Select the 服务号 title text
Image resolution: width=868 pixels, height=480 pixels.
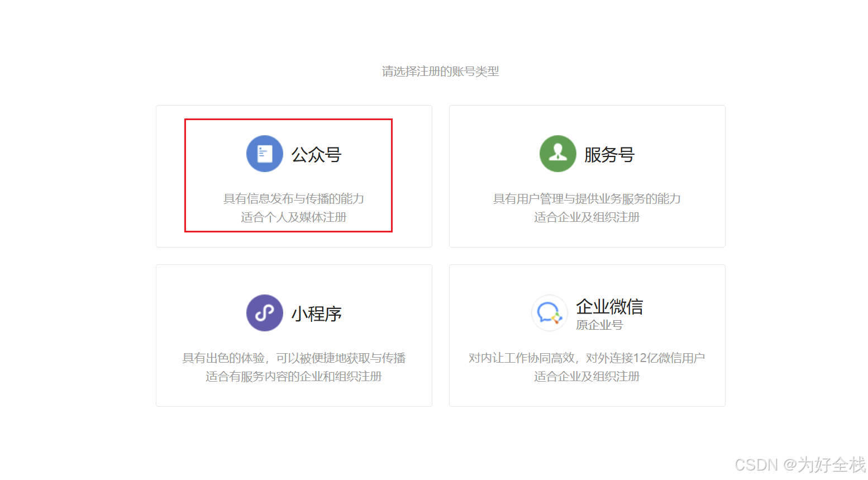(609, 155)
